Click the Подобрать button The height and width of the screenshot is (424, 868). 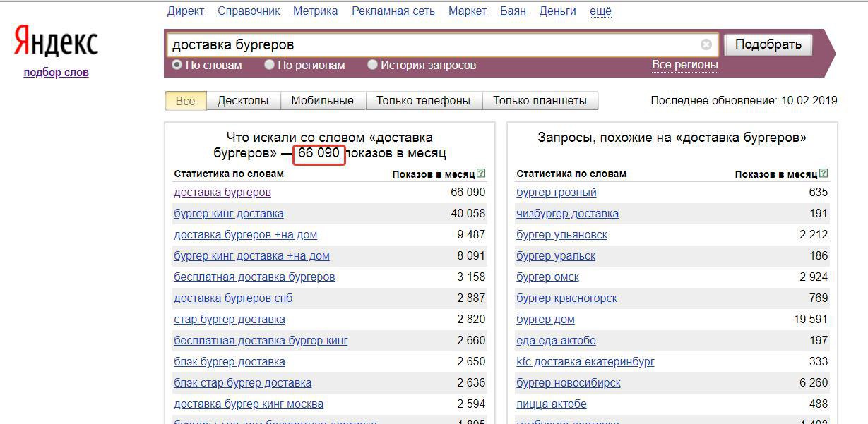coord(768,45)
